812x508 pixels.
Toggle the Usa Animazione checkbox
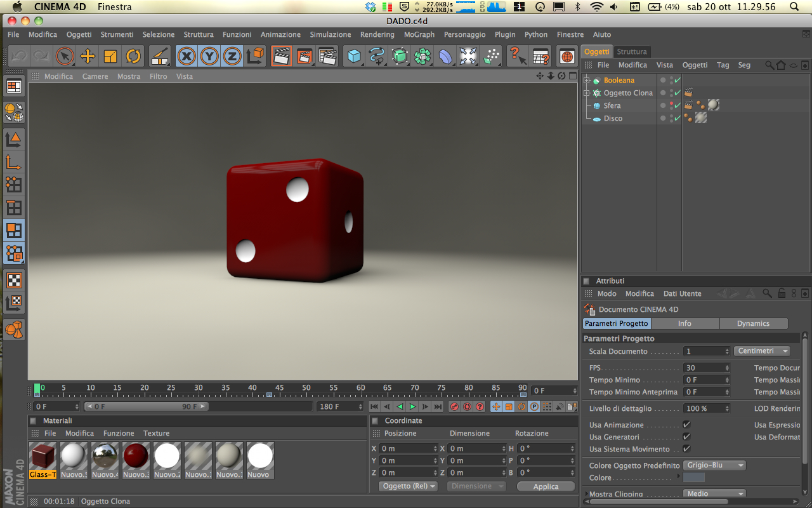pos(686,425)
